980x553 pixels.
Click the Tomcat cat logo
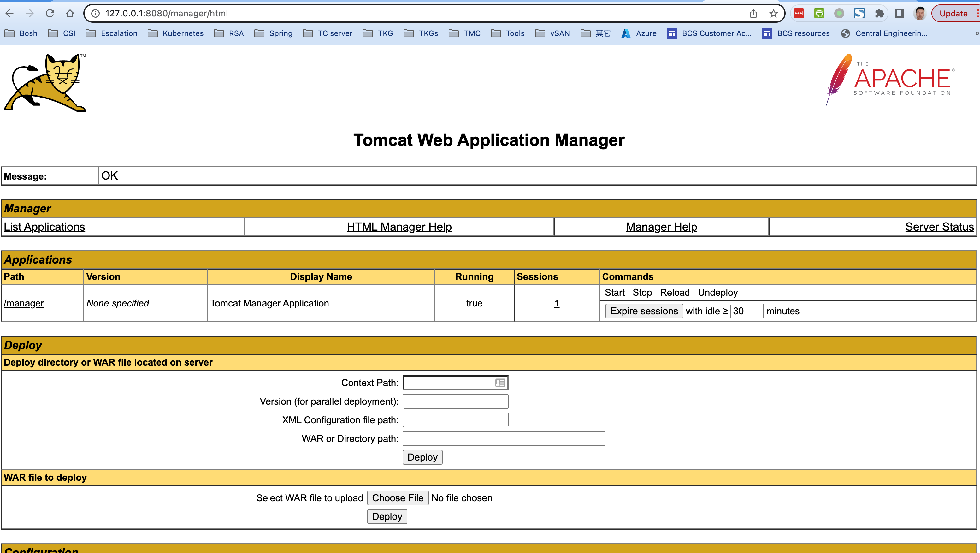click(x=45, y=82)
